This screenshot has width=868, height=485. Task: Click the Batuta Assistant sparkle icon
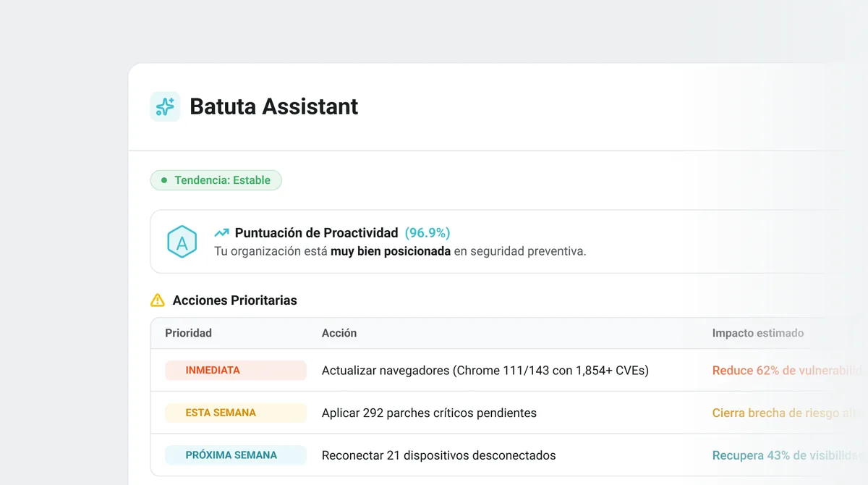tap(165, 106)
